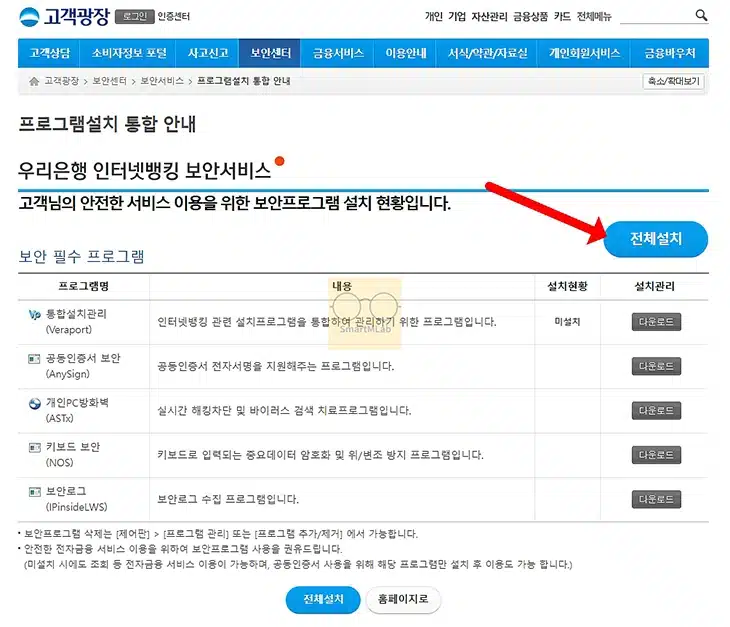The width and height of the screenshot is (730, 627).
Task: Click the bottom 전체설치 button
Action: click(x=323, y=600)
